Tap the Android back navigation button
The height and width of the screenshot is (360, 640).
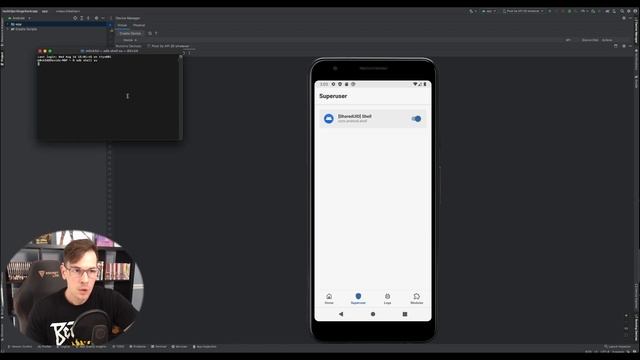(341, 314)
